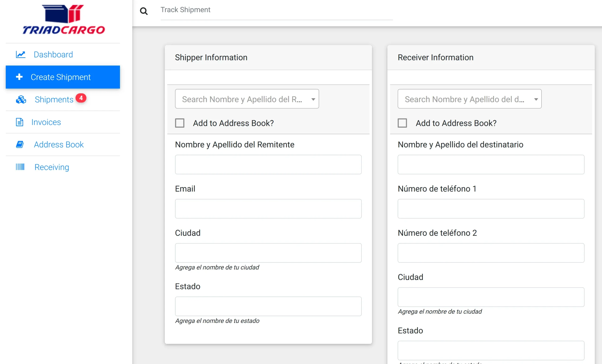Click the shipper Estado input field
The image size is (602, 364).
point(268,306)
